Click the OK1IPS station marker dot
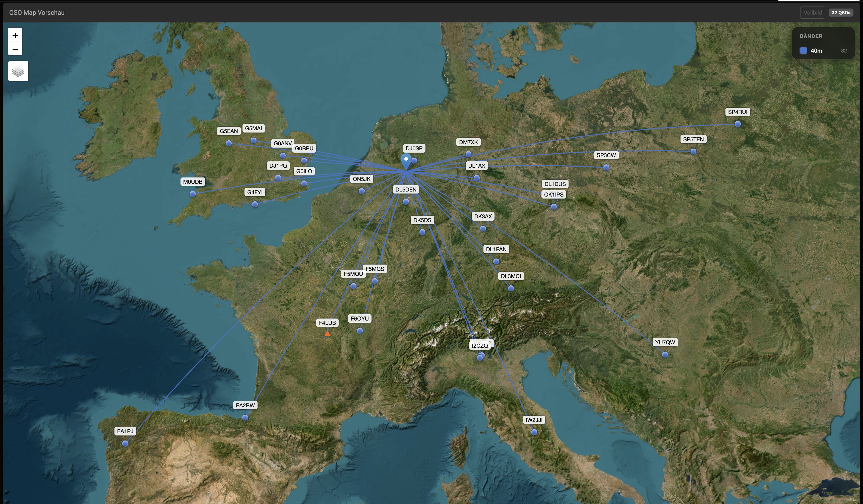This screenshot has height=504, width=863. click(x=554, y=207)
